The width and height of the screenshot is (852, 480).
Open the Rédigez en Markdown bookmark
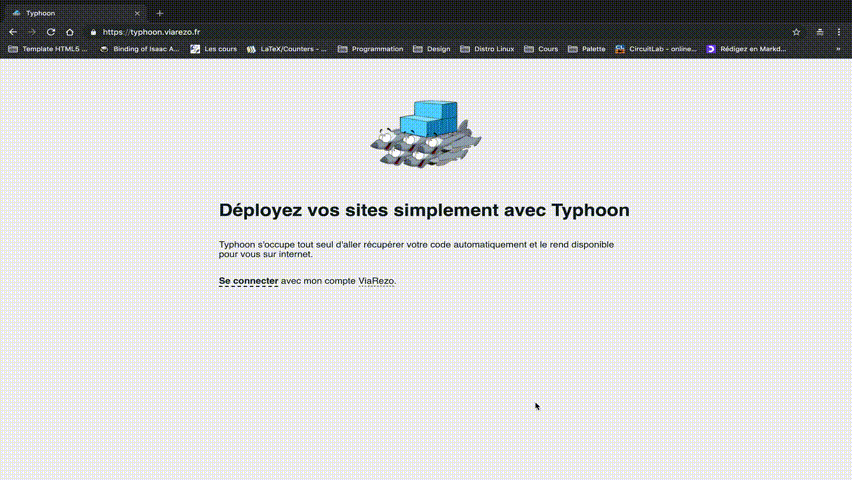746,49
